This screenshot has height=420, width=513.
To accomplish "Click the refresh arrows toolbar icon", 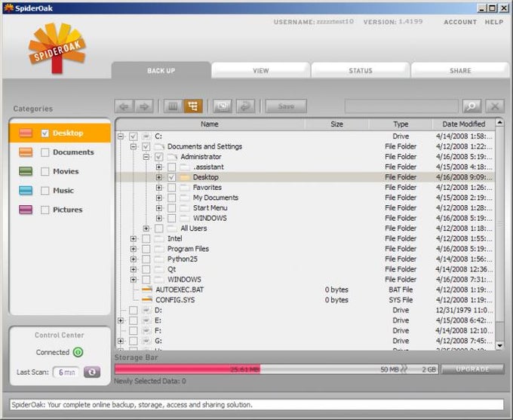I will click(x=245, y=106).
